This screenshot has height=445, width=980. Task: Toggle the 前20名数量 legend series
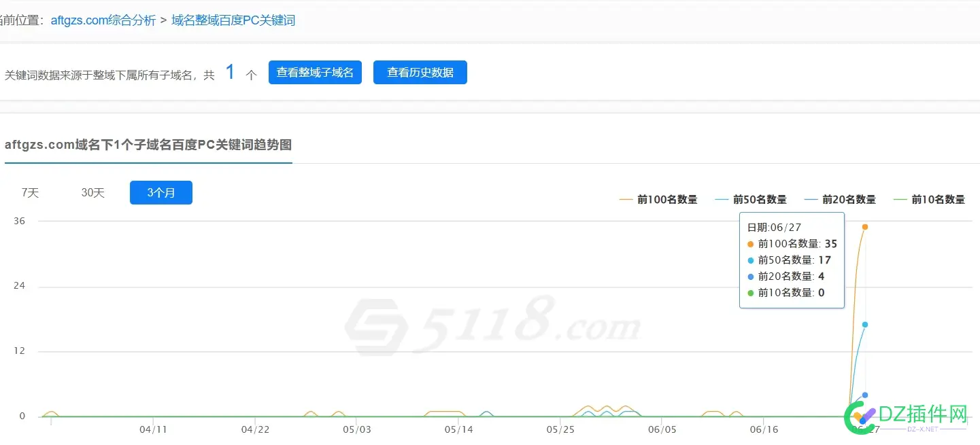(x=840, y=200)
